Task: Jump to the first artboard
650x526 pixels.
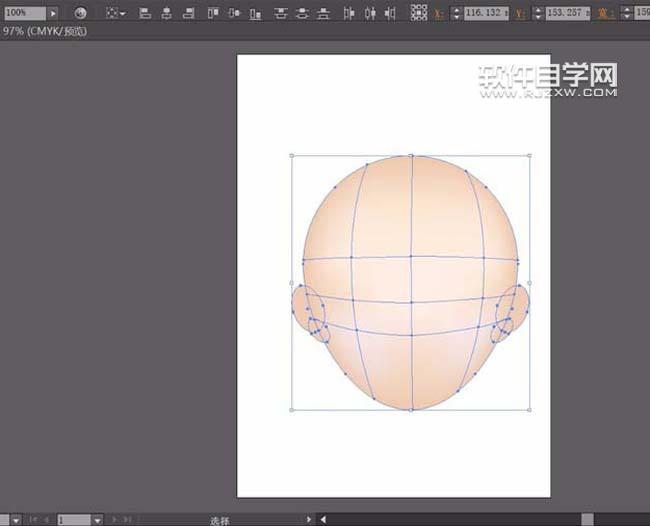Action: click(31, 520)
